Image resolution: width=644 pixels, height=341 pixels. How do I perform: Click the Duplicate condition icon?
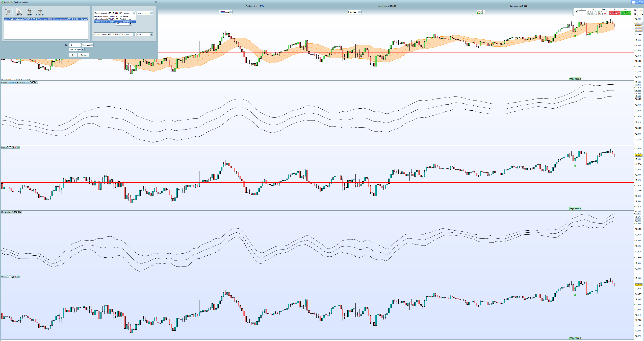tap(18, 11)
